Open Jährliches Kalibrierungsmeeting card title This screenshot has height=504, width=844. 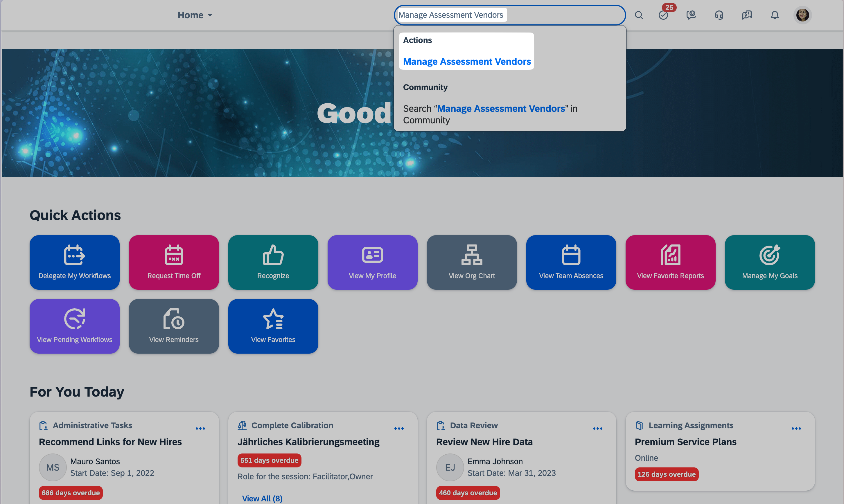click(x=308, y=442)
